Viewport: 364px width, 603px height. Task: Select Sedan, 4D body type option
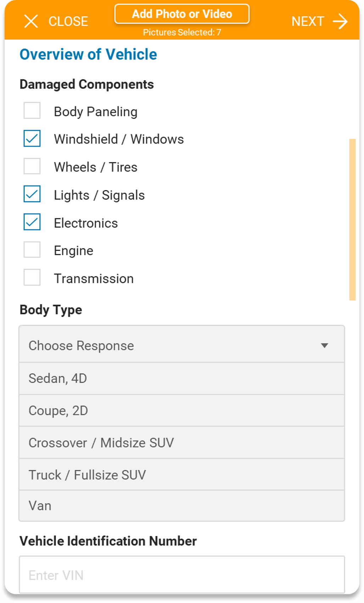point(182,379)
